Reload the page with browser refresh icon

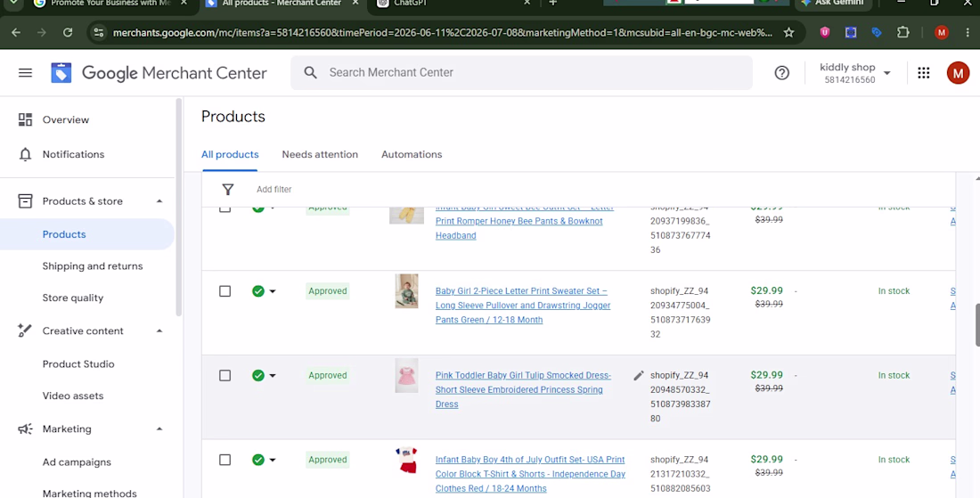coord(68,32)
